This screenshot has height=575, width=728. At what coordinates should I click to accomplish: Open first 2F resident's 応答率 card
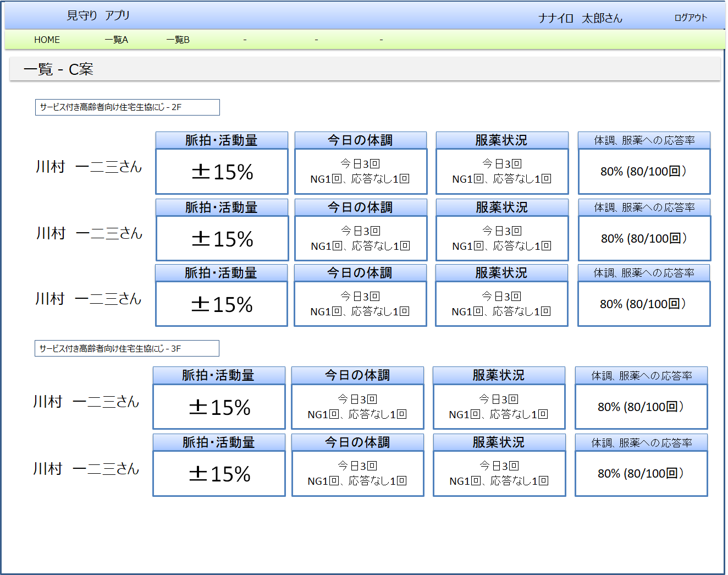click(644, 171)
